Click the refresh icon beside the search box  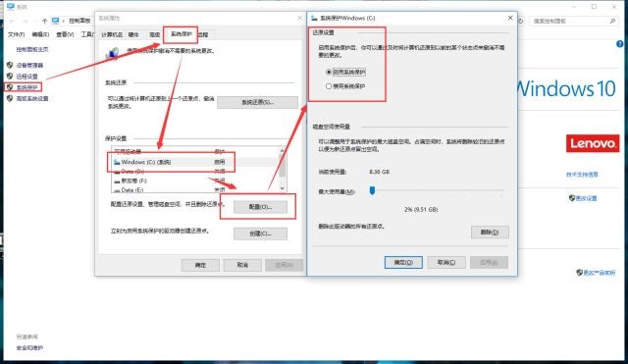pyautogui.click(x=520, y=21)
